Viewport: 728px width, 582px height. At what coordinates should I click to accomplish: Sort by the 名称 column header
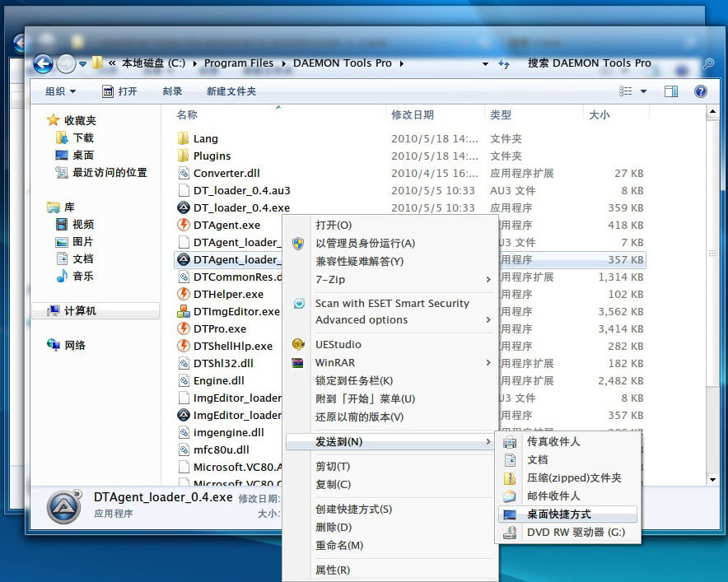tap(187, 114)
